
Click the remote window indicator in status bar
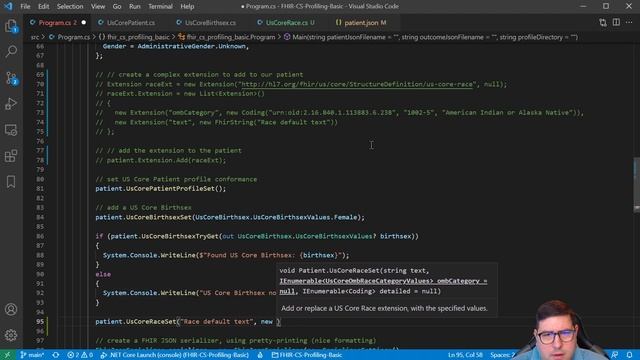7,355
